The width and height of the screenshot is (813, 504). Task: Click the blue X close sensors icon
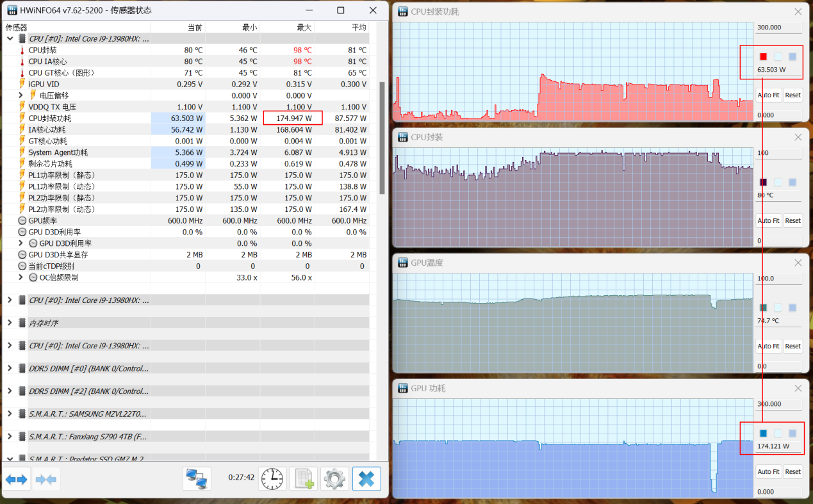[366, 478]
